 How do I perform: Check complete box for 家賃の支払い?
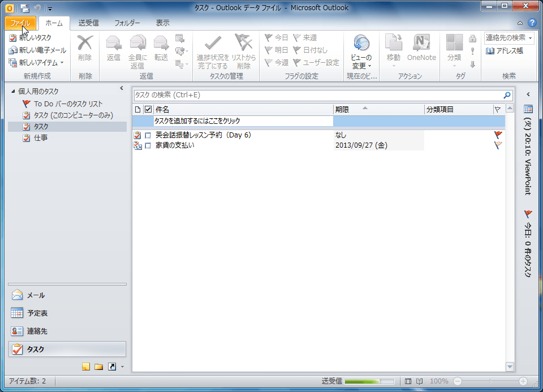click(148, 146)
